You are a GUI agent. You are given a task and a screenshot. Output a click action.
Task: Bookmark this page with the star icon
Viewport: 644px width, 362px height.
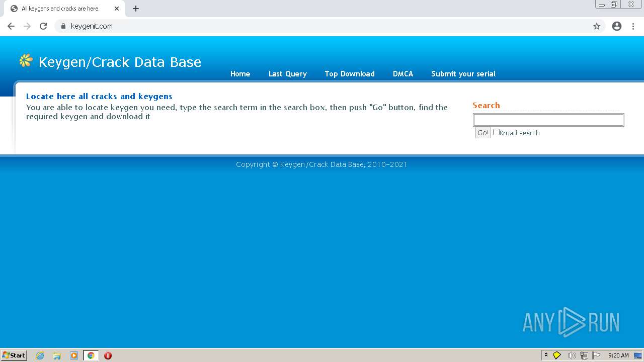click(x=597, y=26)
